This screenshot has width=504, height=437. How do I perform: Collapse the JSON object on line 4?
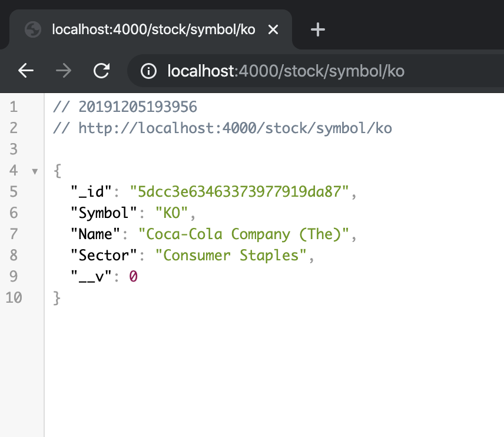(35, 171)
